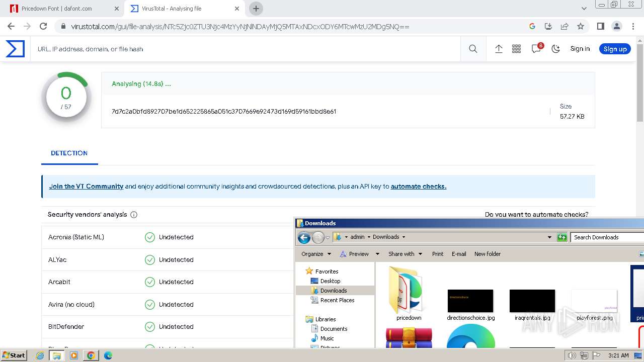Open the automate checks link
This screenshot has width=644, height=362.
click(x=419, y=186)
